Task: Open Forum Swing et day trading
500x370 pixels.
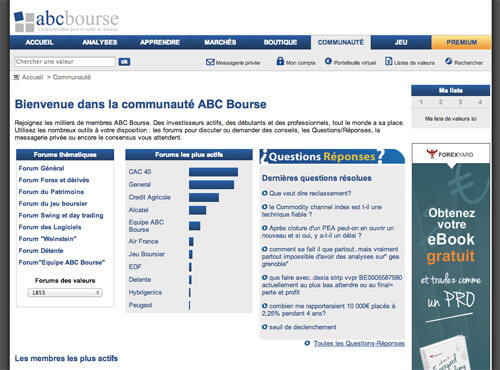Action: click(x=61, y=215)
